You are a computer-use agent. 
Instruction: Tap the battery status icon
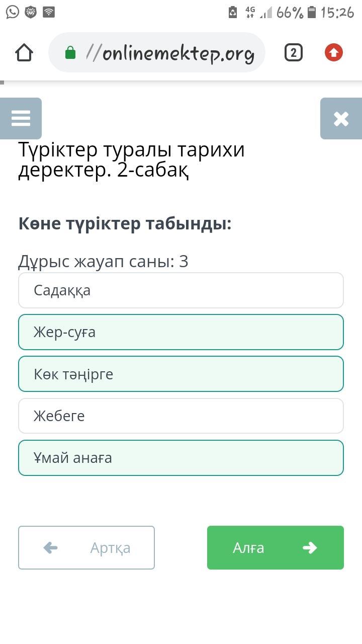312,12
